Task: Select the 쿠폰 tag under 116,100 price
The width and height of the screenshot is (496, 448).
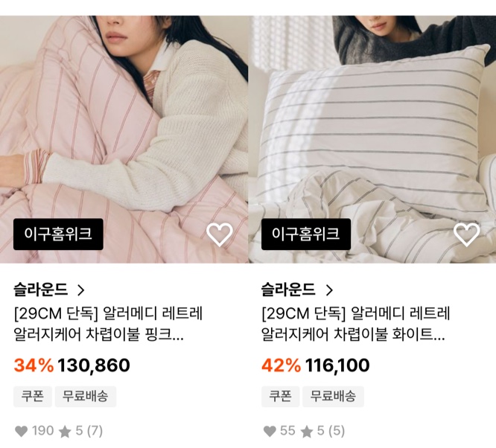Action: click(280, 397)
